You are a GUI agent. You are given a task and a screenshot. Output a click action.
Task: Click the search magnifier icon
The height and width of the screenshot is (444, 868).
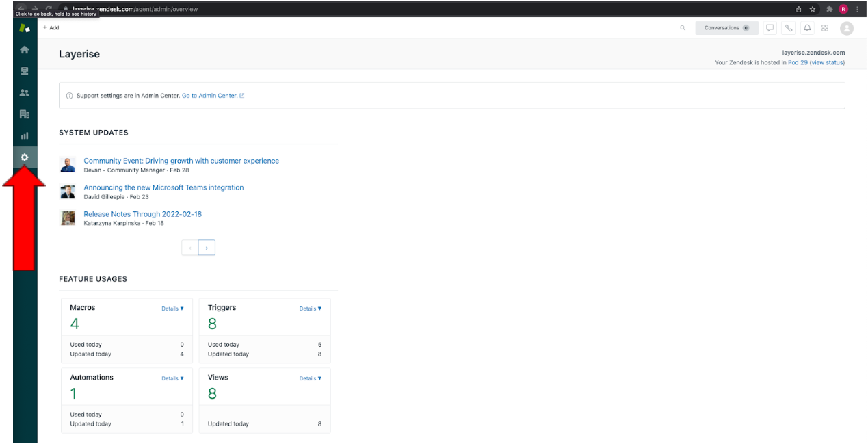[x=683, y=28]
